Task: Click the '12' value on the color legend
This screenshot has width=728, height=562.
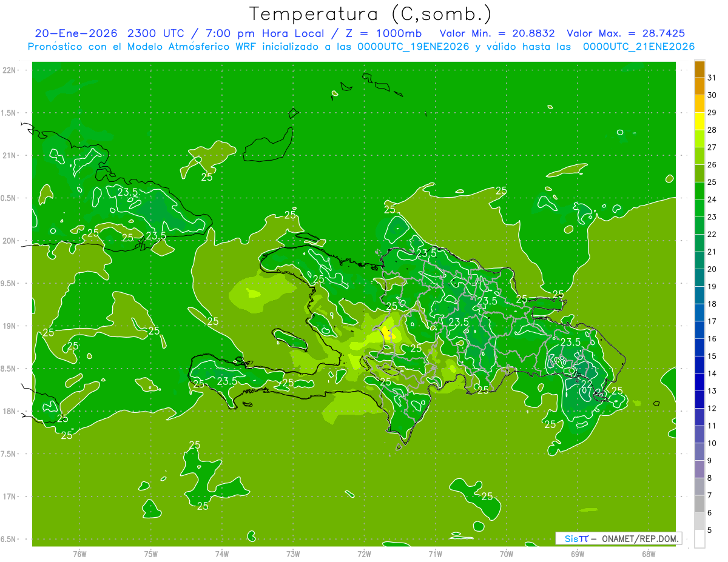Action: [x=712, y=408]
